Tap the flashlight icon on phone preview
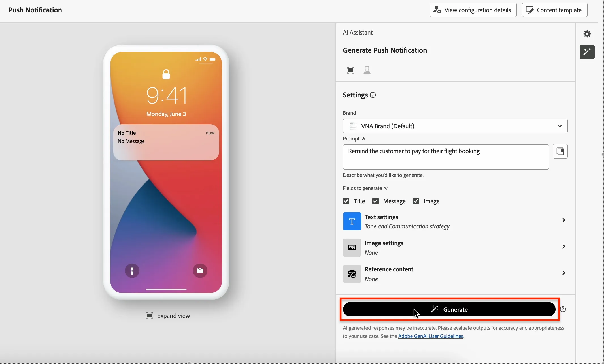Screen dimensions: 604x364 click(132, 271)
